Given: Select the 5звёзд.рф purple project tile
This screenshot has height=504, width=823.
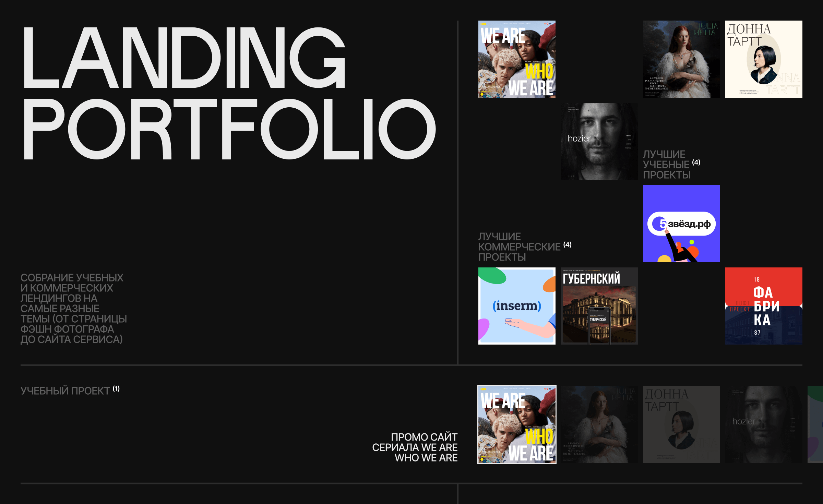Looking at the screenshot, I should click(681, 224).
